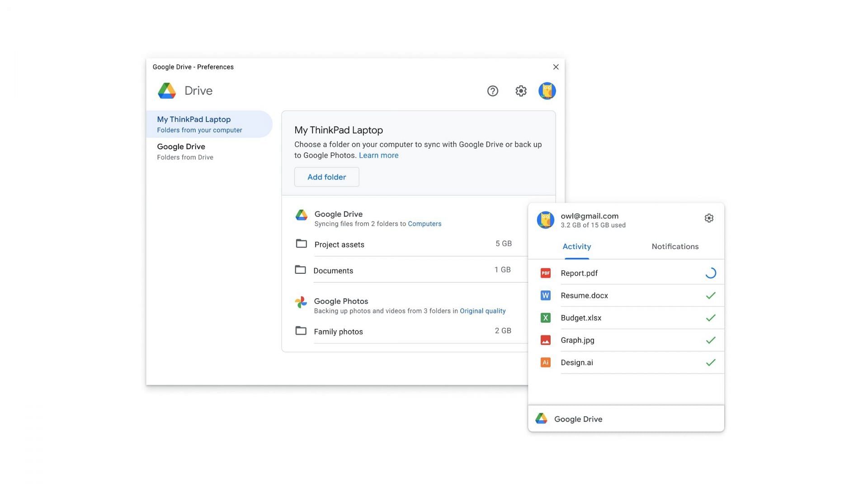Close the Preferences window
Screen dimensions: 868x488
click(556, 67)
